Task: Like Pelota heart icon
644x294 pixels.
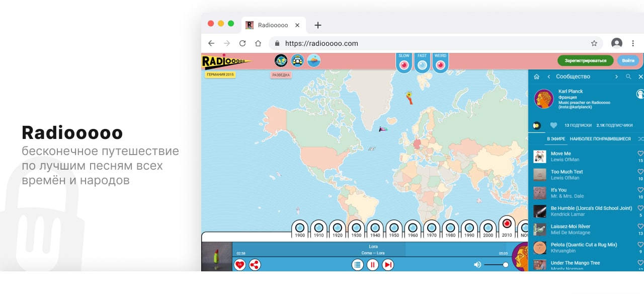Action: point(640,244)
